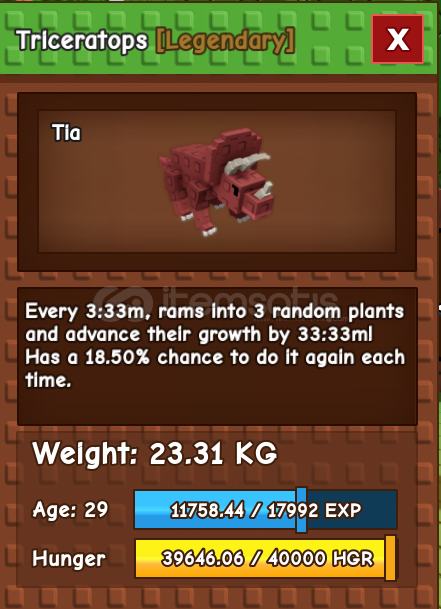The width and height of the screenshot is (441, 609).
Task: Click the blue 11758.44 / 17992 EXP bar
Action: 266,510
